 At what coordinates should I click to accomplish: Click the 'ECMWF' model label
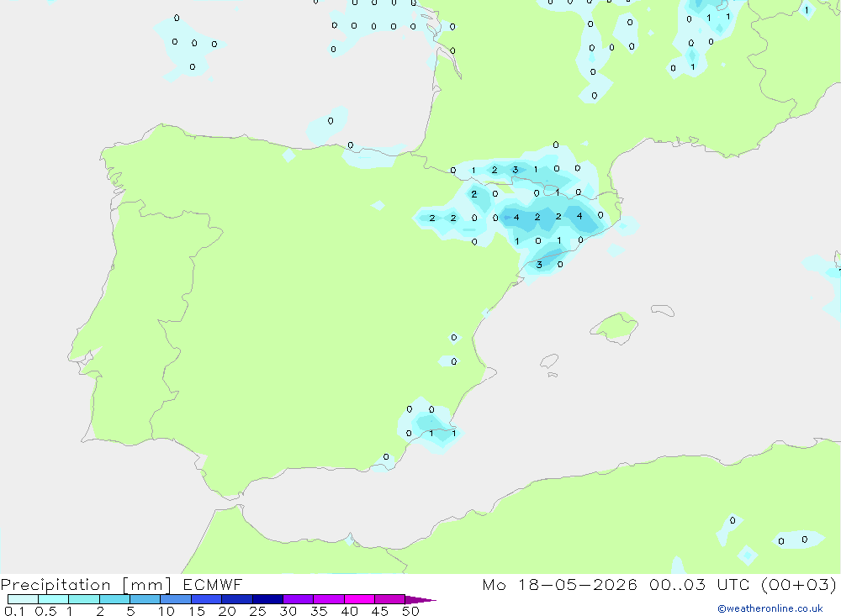pyautogui.click(x=213, y=584)
